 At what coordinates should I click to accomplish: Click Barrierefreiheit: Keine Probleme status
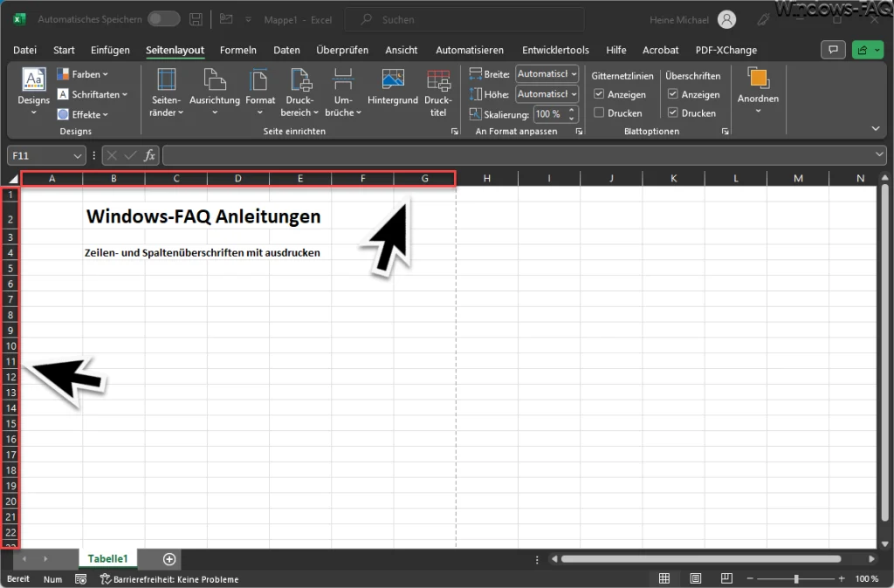point(170,579)
